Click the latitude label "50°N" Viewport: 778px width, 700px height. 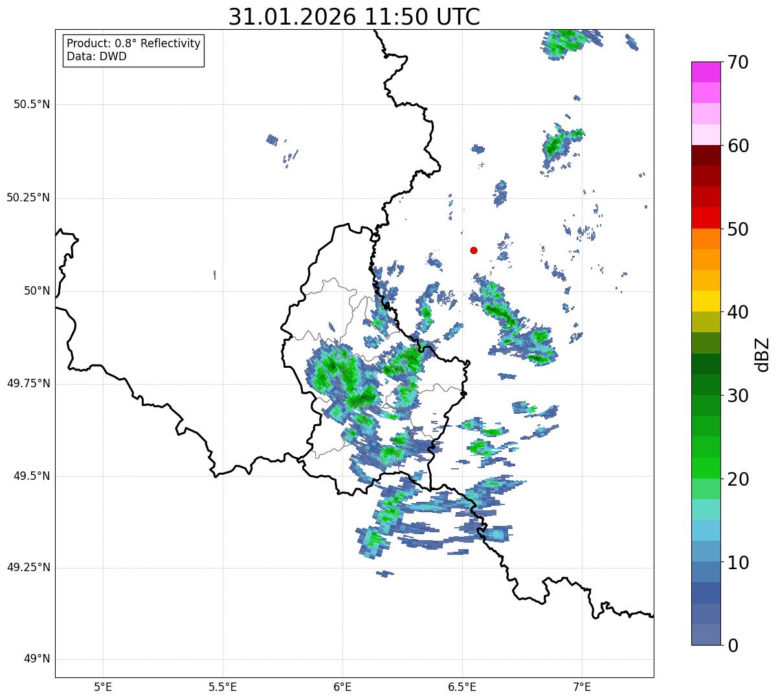coord(37,291)
